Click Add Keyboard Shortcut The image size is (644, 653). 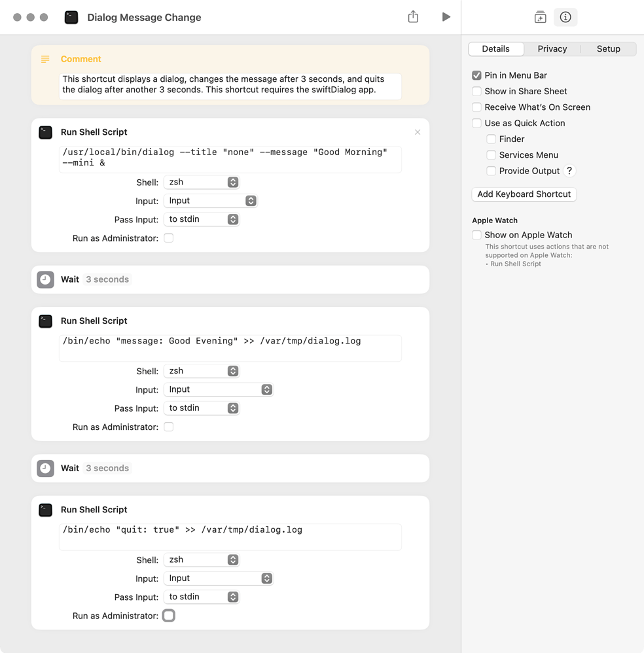pyautogui.click(x=524, y=194)
